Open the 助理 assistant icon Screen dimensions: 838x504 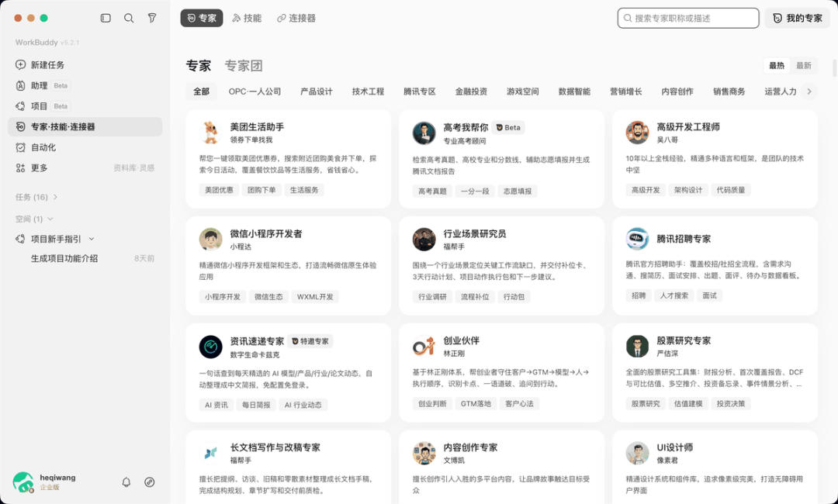(x=20, y=85)
